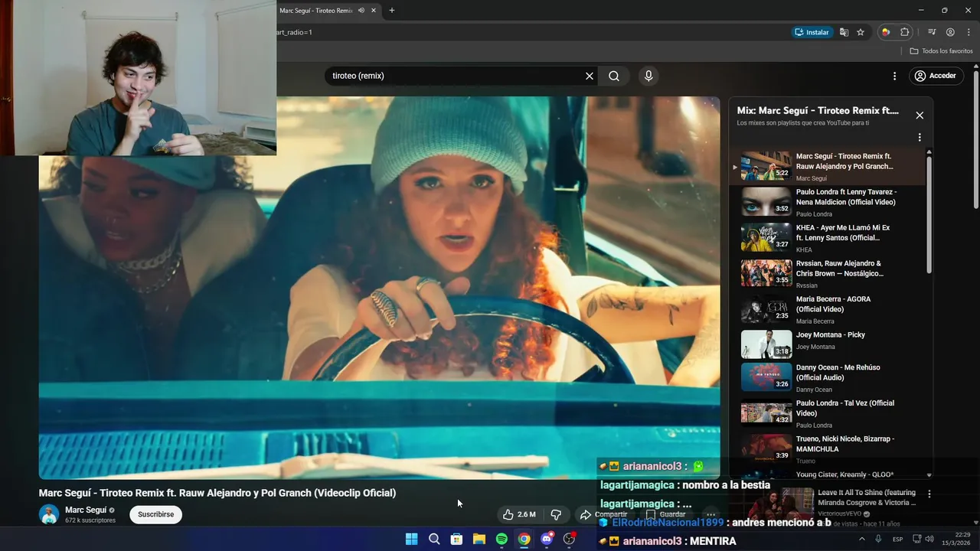Open the Mix playlist options three-dot menu
This screenshot has width=980, height=551.
click(920, 138)
